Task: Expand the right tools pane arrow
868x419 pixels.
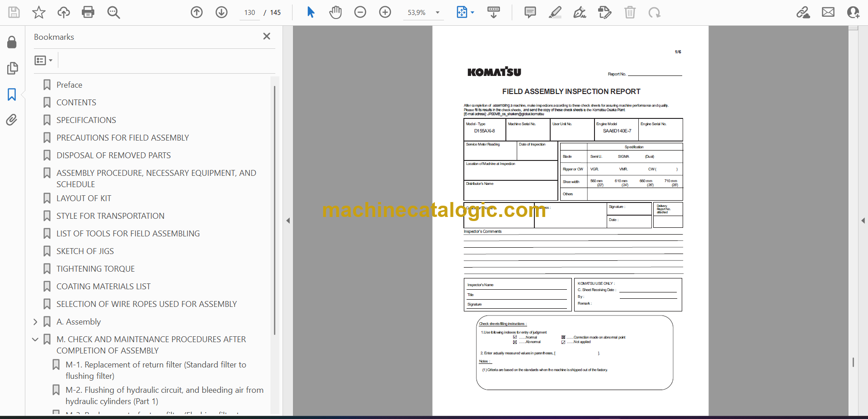Action: pyautogui.click(x=863, y=221)
